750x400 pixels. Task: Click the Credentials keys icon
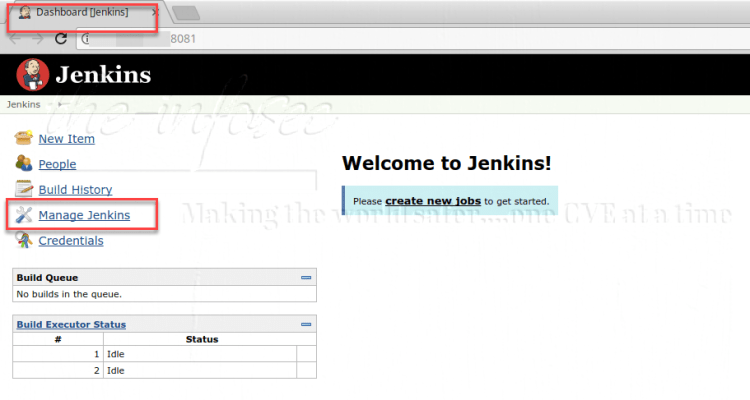[x=24, y=240]
